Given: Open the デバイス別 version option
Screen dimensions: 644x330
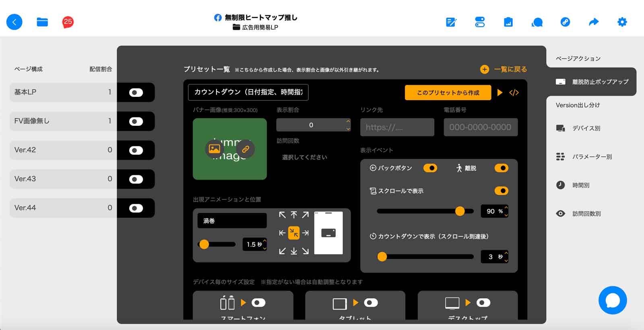Looking at the screenshot, I should coord(586,128).
